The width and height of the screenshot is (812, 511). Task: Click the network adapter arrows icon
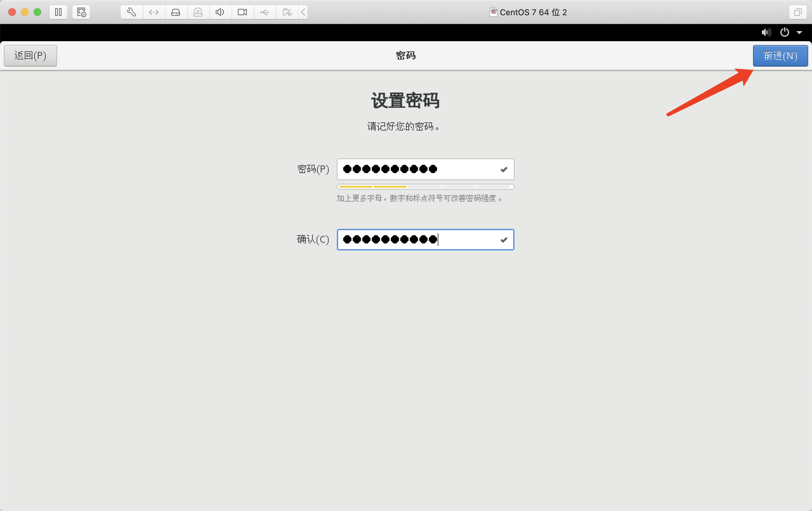[x=154, y=12]
